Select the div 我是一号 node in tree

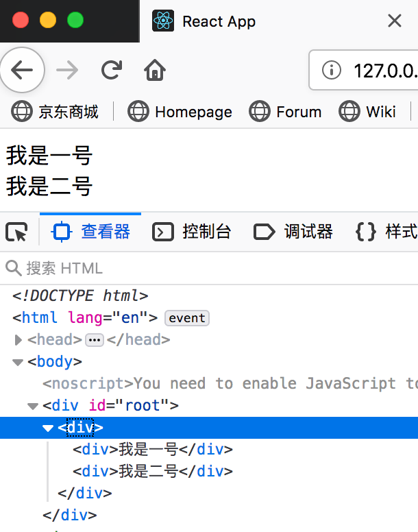153,450
